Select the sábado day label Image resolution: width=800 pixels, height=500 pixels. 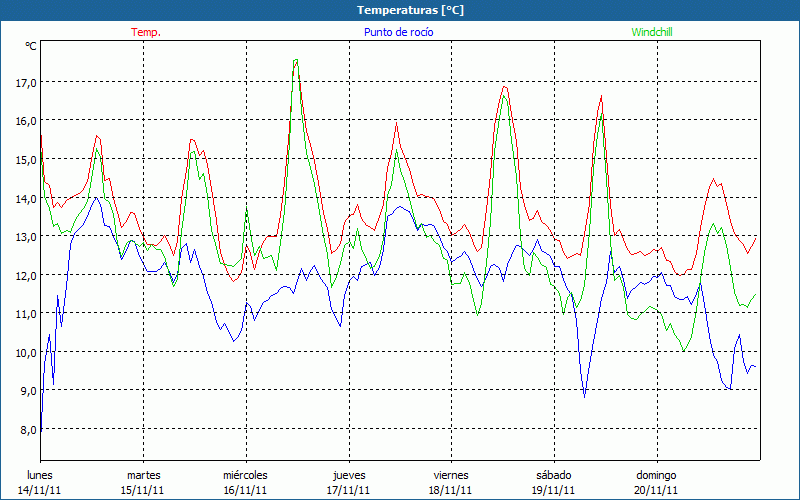tap(553, 474)
